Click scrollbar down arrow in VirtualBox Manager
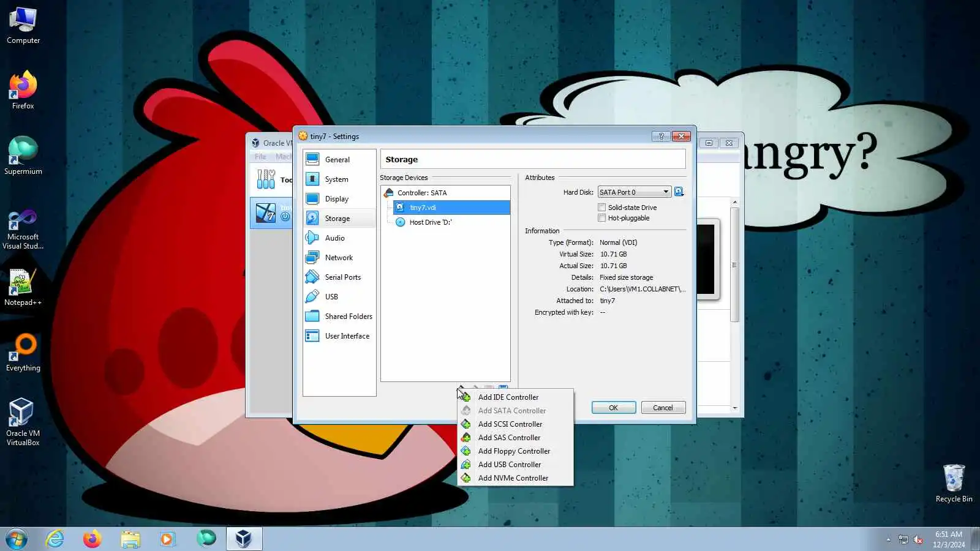The image size is (980, 551). [x=734, y=408]
